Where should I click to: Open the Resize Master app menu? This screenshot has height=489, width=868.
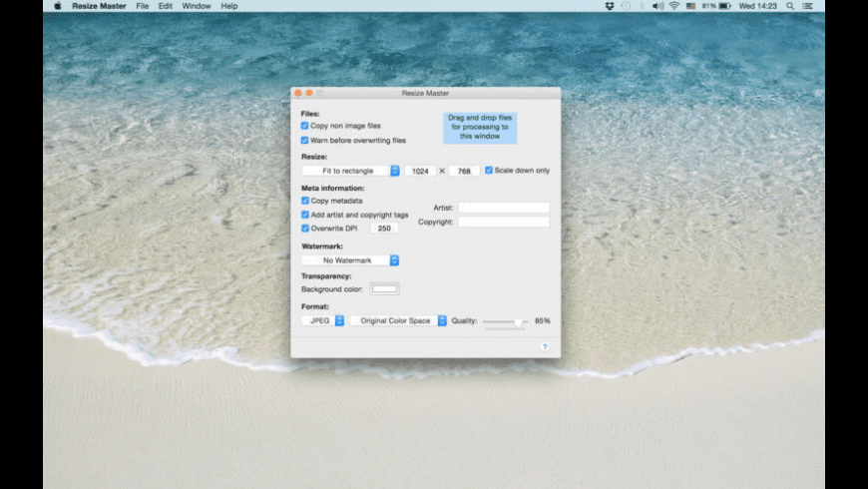(99, 6)
